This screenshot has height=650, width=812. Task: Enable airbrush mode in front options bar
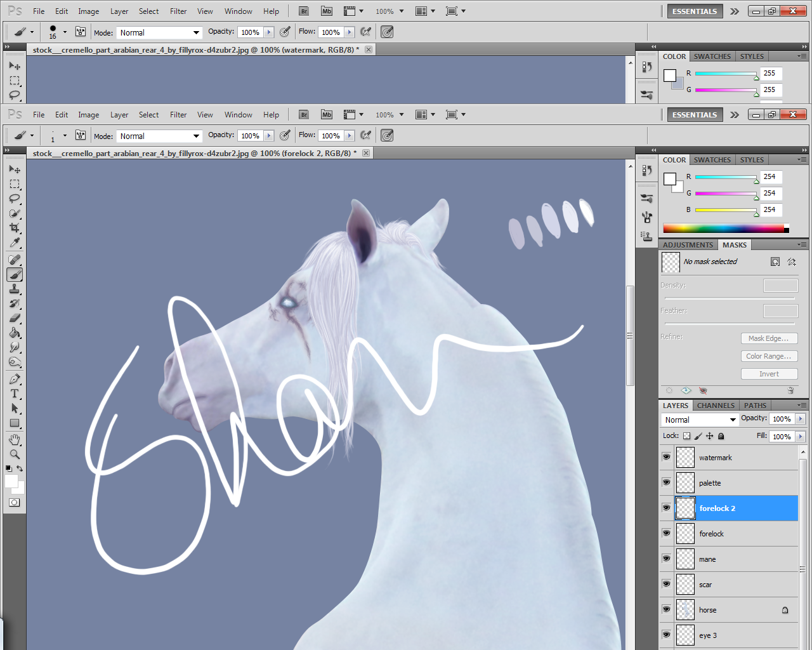coord(365,135)
